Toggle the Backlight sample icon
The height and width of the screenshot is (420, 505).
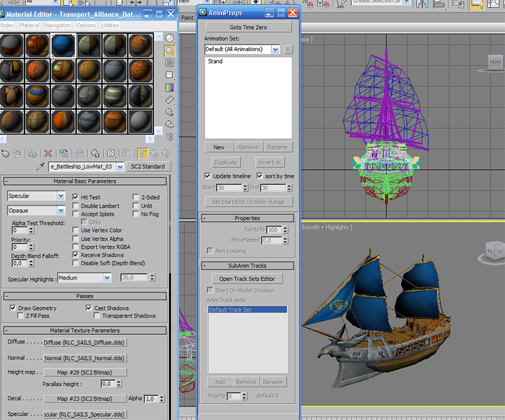(169, 51)
